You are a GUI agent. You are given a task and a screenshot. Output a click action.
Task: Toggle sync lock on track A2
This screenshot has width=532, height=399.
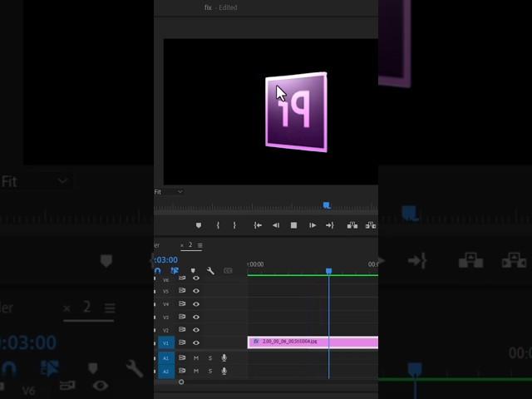182,371
